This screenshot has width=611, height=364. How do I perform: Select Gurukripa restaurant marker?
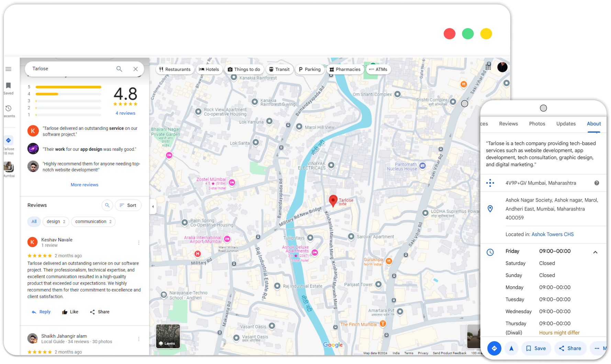point(389,261)
